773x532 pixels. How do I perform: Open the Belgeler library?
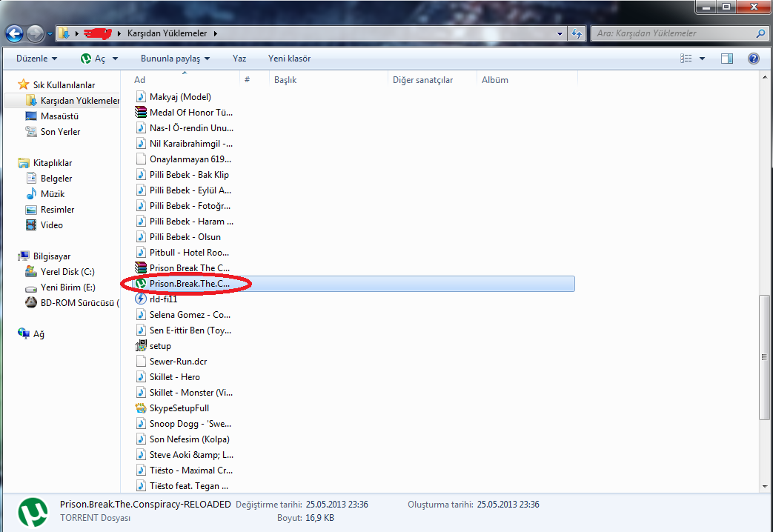(x=49, y=179)
